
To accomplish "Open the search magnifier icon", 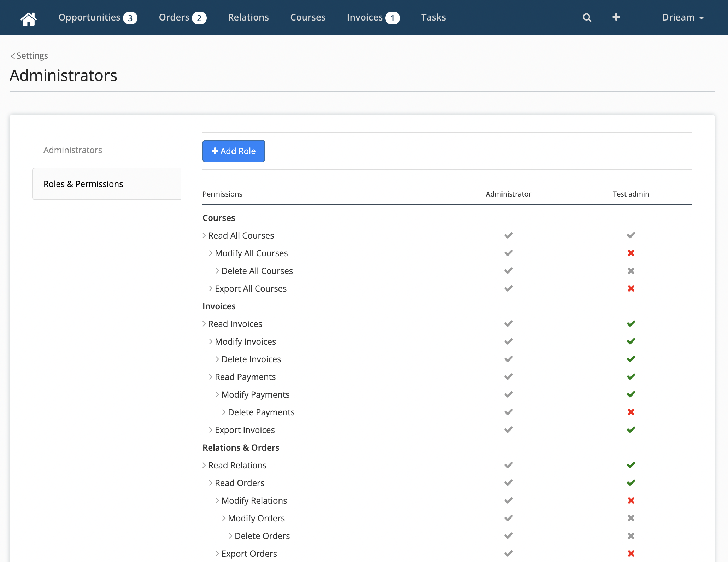I will (587, 17).
